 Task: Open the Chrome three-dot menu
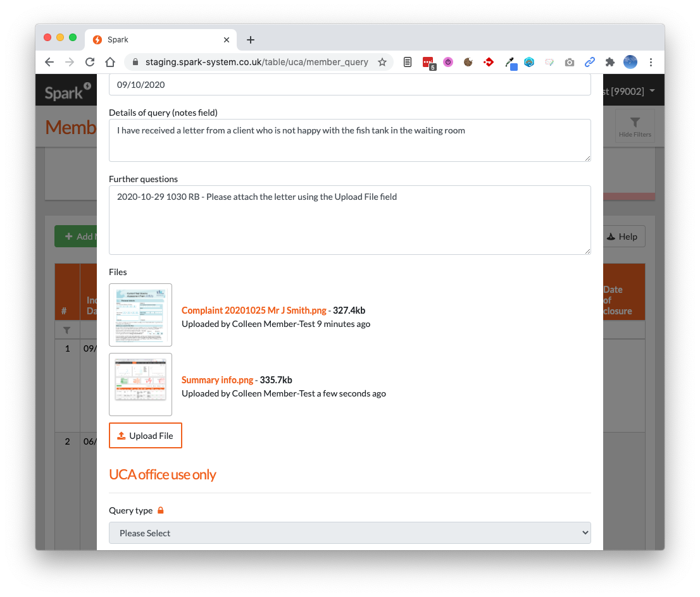[651, 62]
